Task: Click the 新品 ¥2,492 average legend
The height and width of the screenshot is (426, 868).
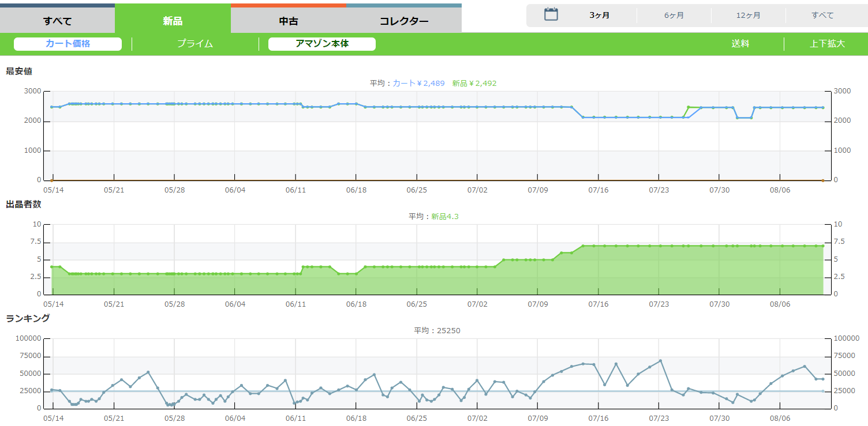Action: (x=474, y=84)
